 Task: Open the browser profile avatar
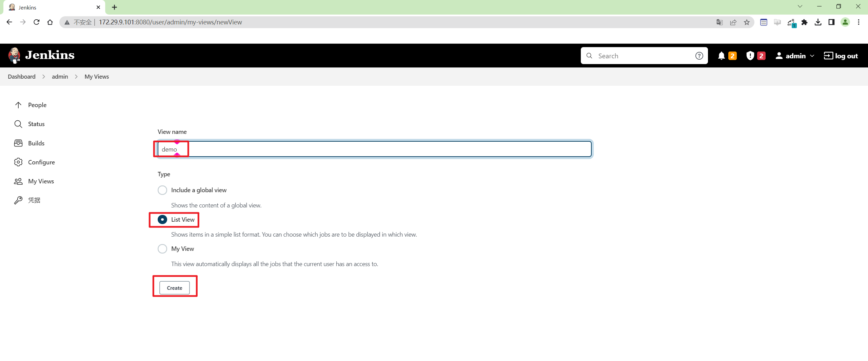pyautogui.click(x=845, y=22)
